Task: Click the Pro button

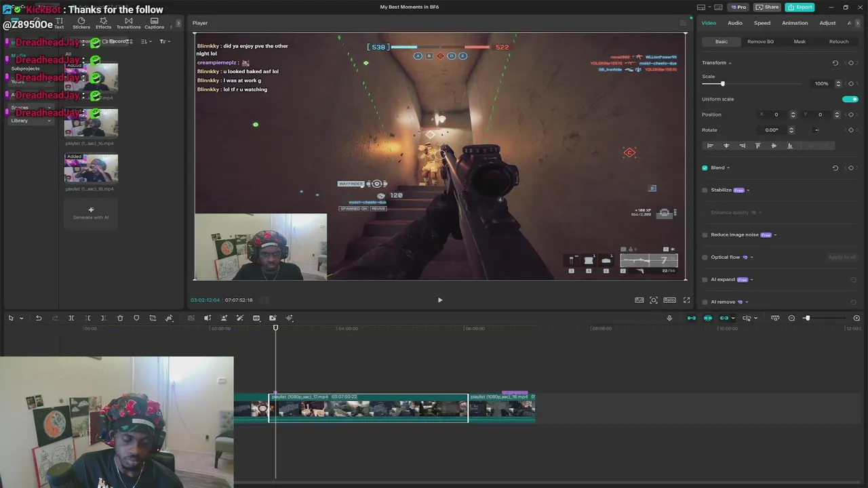Action: (x=738, y=7)
